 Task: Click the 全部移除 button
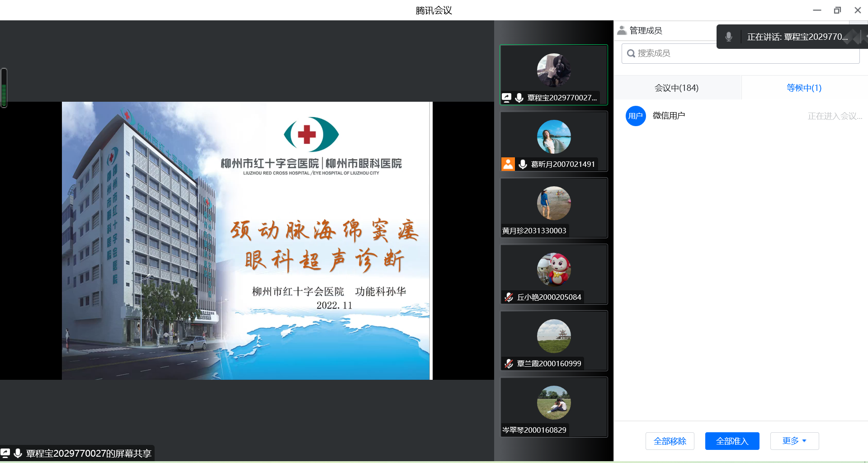coord(670,441)
